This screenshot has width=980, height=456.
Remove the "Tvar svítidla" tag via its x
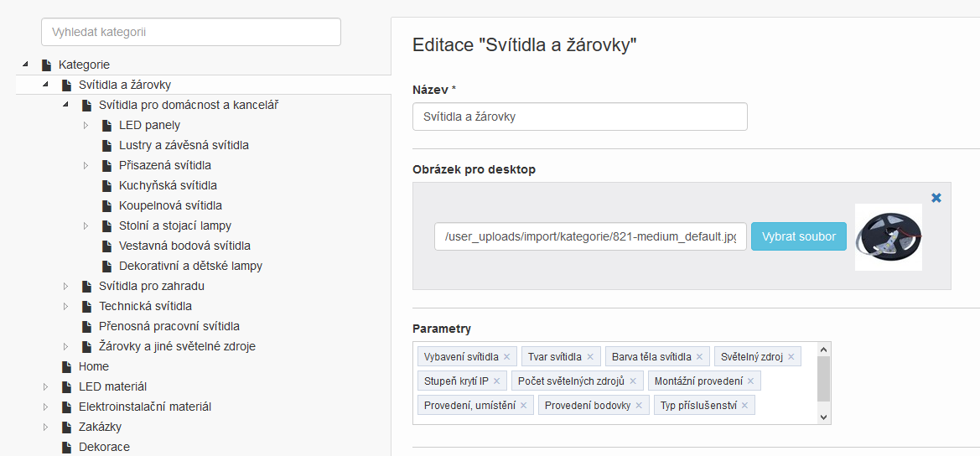pyautogui.click(x=590, y=357)
